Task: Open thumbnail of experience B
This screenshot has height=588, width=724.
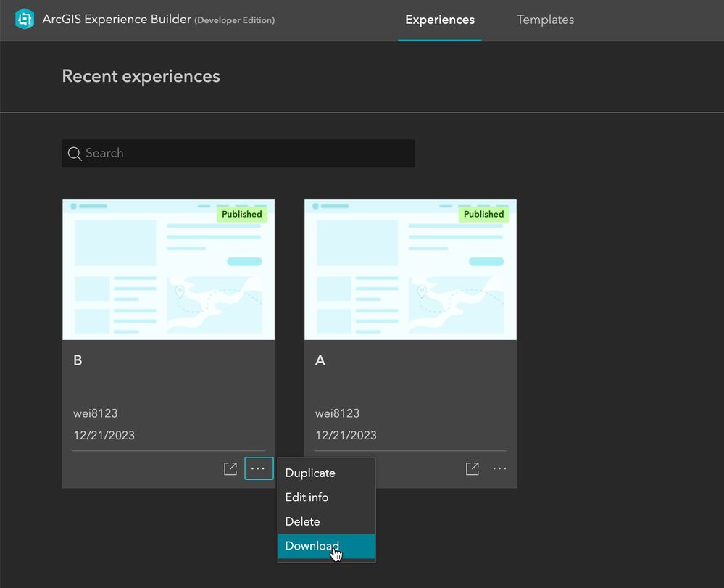Action: tap(169, 270)
